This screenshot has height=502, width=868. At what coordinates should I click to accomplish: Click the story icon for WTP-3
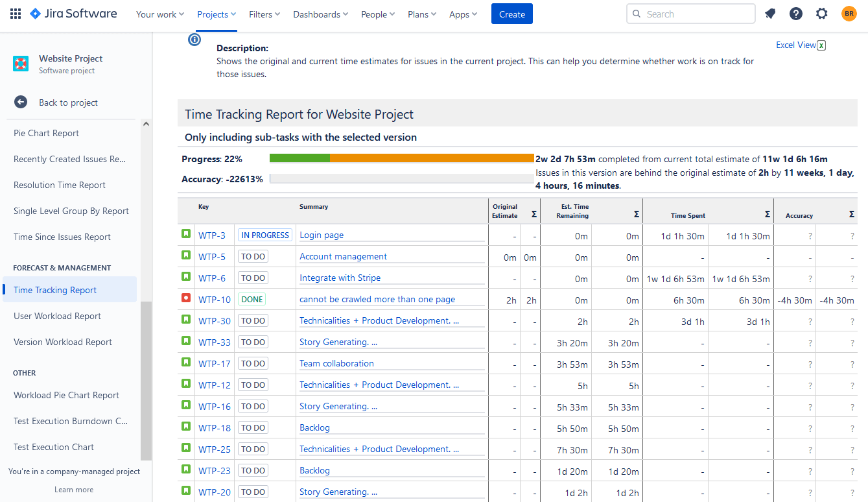tap(186, 233)
